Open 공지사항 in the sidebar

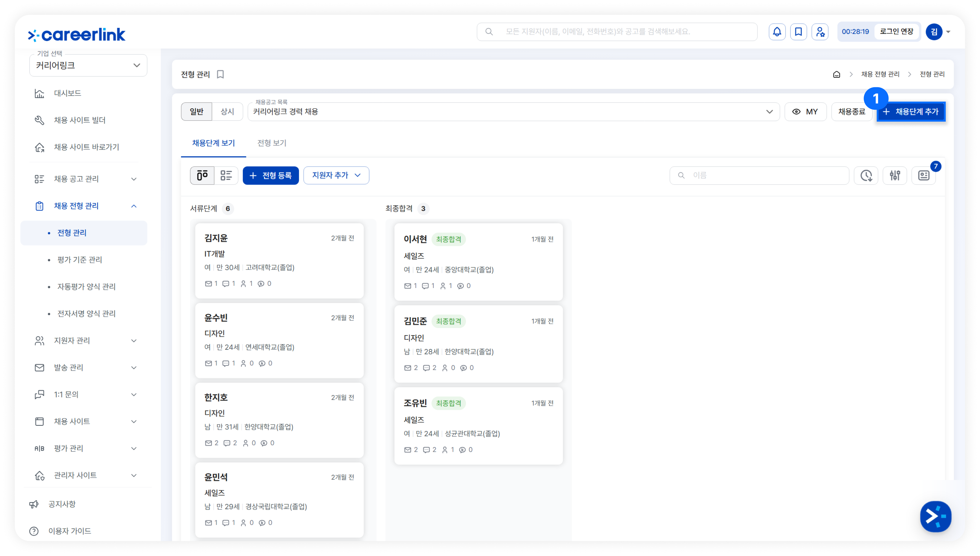(x=62, y=504)
